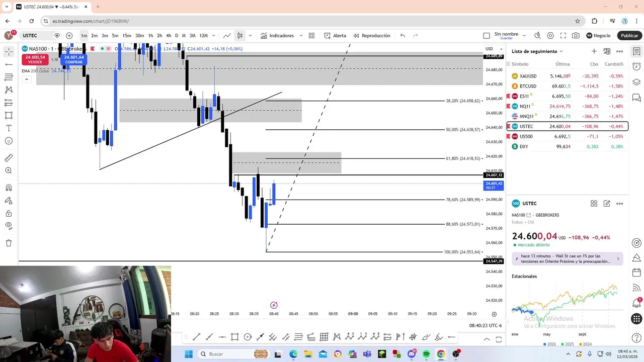644x362 pixels.
Task: Switch to the 1h timeframe
Action: coord(150,36)
